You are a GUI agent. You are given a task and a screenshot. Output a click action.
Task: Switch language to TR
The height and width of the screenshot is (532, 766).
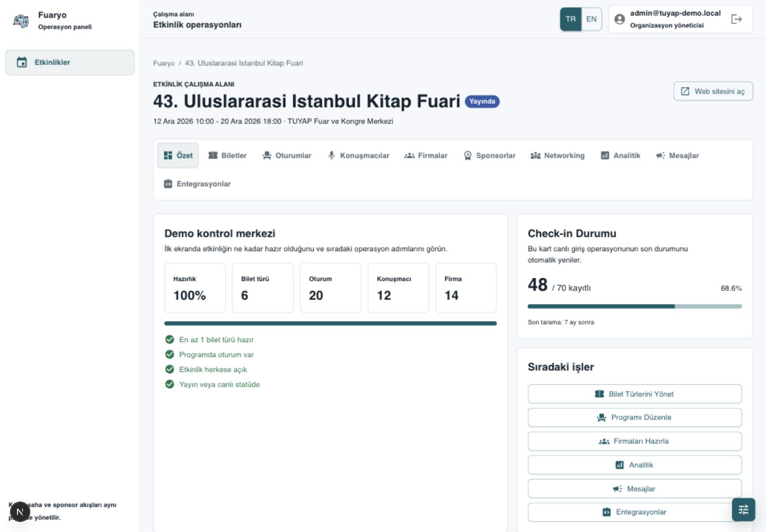tap(570, 19)
